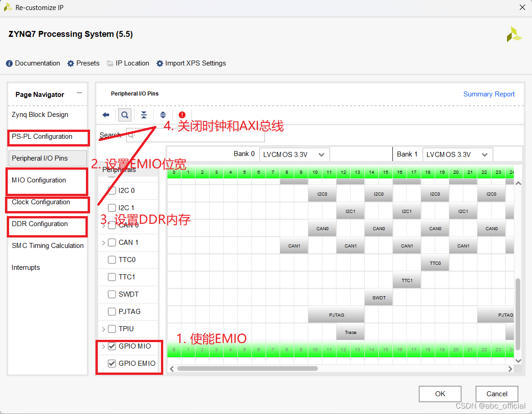Select the SWDT pin block
This screenshot has height=414, width=532.
[x=379, y=297]
